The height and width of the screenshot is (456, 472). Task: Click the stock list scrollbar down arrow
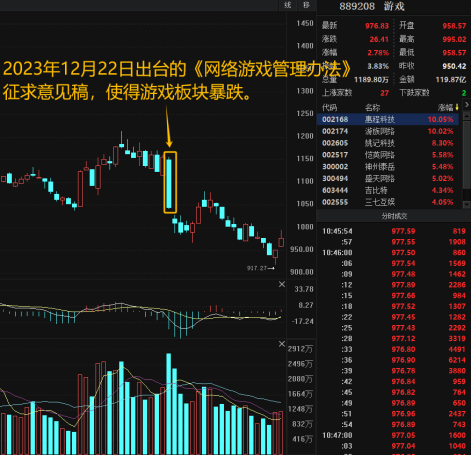tap(467, 205)
